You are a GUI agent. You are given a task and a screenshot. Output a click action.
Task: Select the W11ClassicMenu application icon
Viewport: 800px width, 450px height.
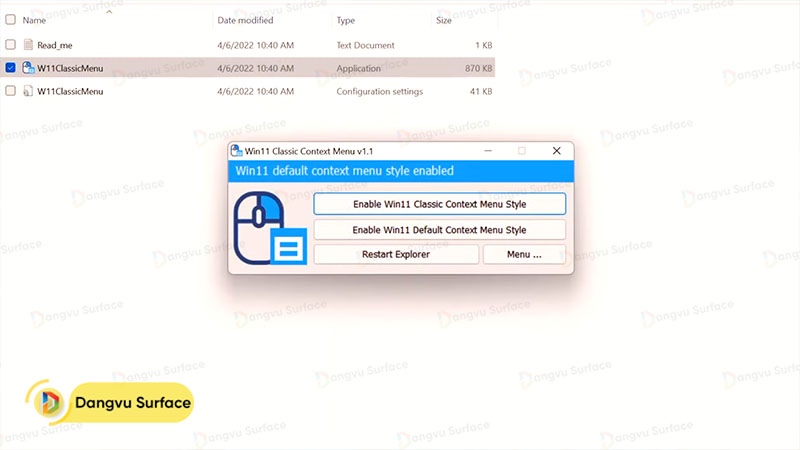click(x=28, y=67)
